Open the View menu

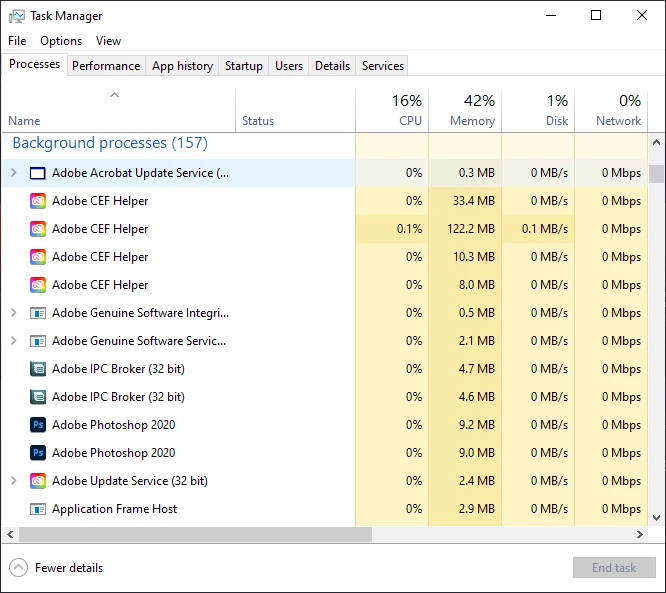[108, 41]
